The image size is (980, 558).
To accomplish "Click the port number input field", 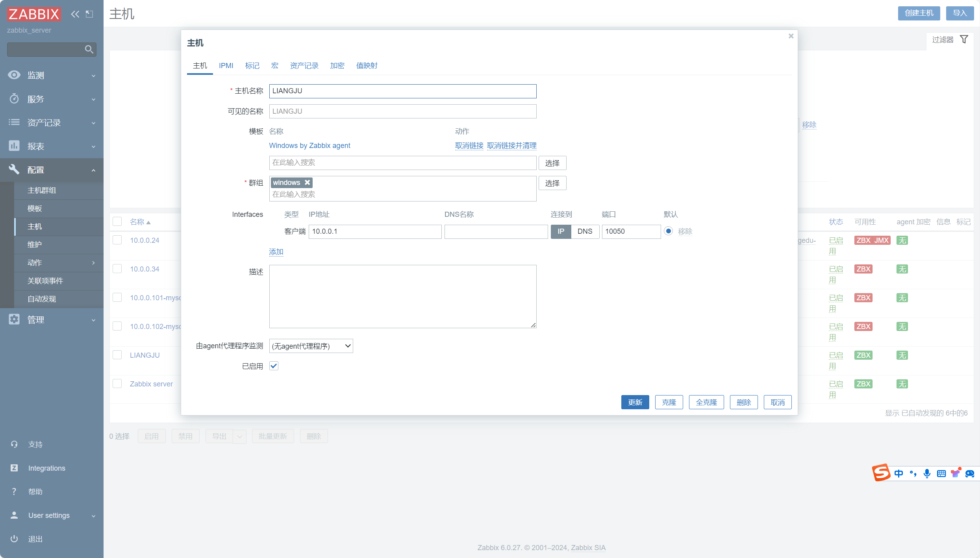I will [x=631, y=231].
